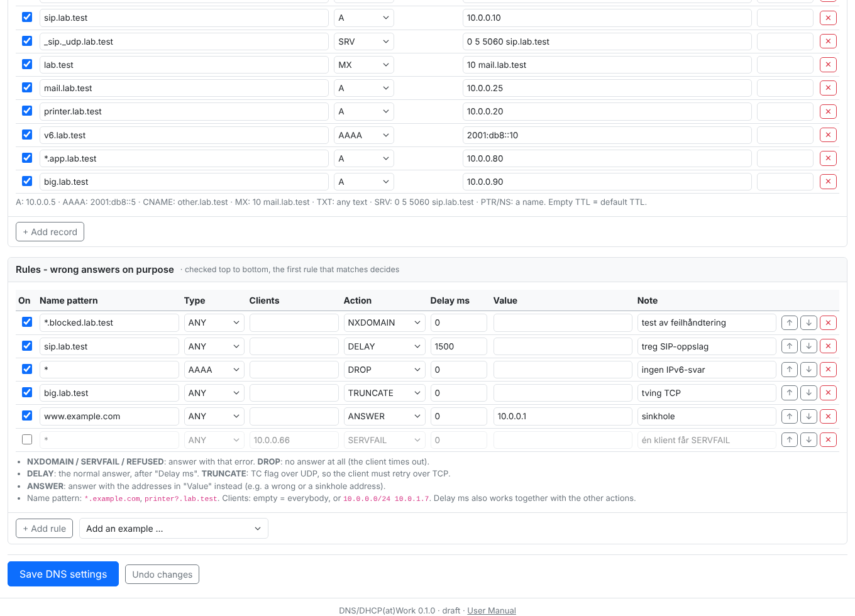
Task: Delete the *.blocked.lab.test rule
Action: (x=829, y=322)
